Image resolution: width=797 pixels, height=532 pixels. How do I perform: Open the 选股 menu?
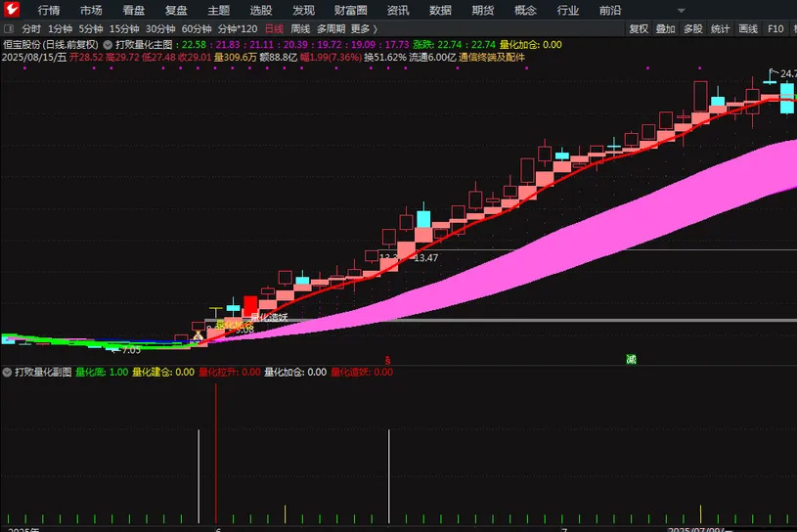[x=261, y=10]
